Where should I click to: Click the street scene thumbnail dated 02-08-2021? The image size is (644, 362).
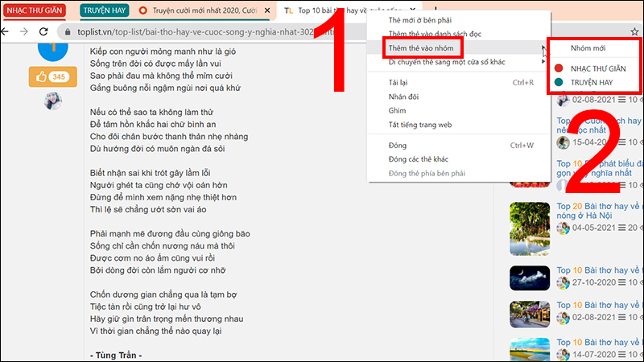530,314
